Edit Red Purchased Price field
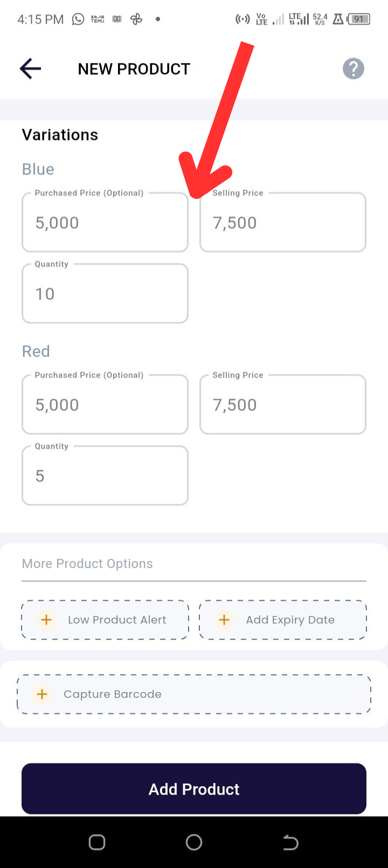The height and width of the screenshot is (868, 388). click(105, 404)
